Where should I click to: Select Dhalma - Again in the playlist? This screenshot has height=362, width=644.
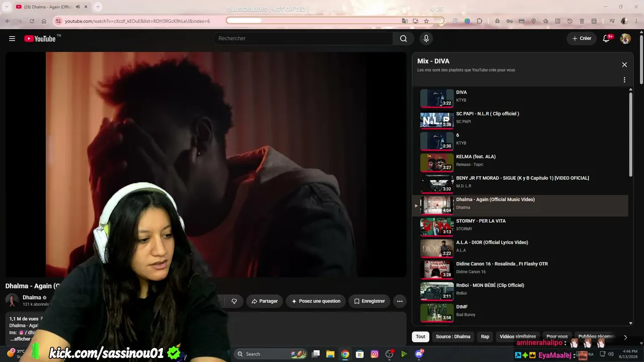[x=520, y=205]
